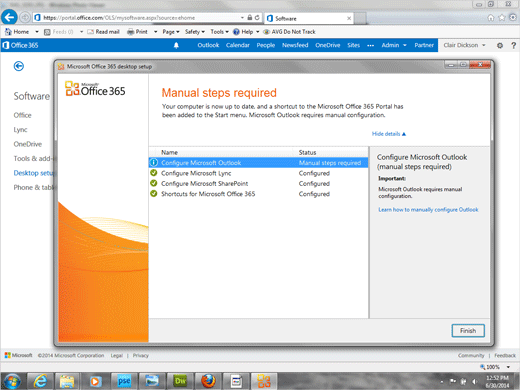Open Firefox from the taskbar
520x390 pixels.
[208, 381]
